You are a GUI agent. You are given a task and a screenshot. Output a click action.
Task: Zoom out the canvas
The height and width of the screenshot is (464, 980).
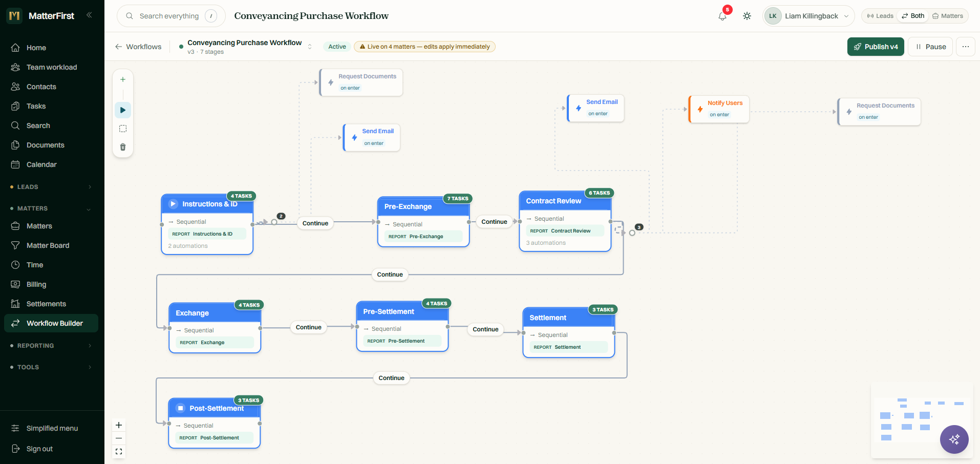coord(119,438)
